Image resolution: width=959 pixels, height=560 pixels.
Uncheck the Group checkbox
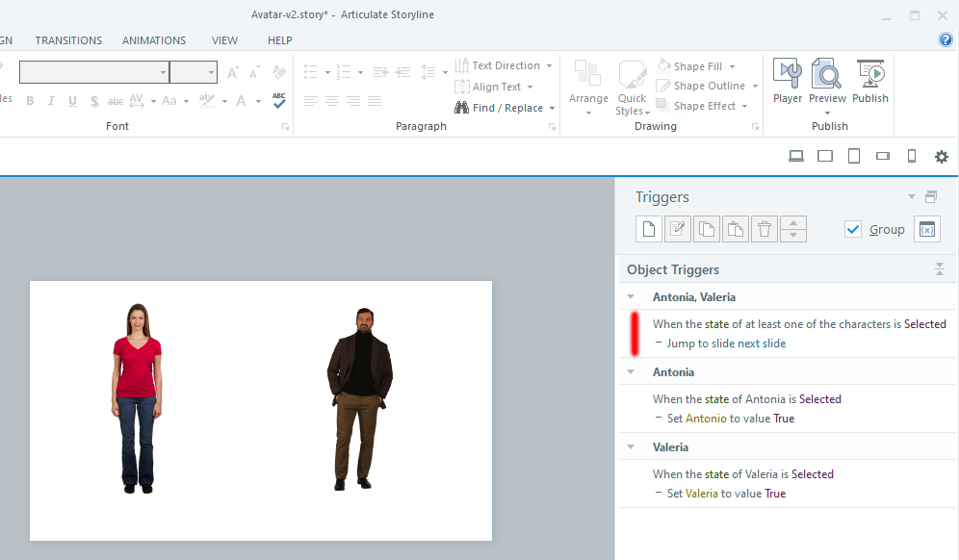point(852,229)
